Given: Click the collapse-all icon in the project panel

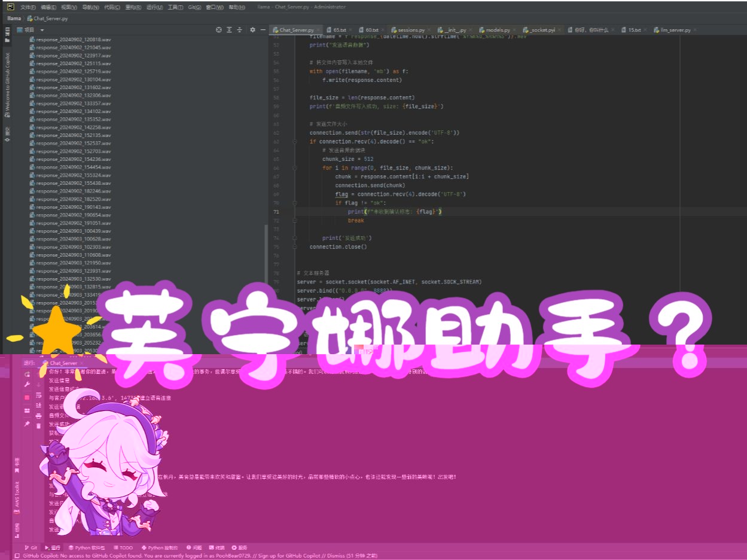Looking at the screenshot, I should coord(240,29).
